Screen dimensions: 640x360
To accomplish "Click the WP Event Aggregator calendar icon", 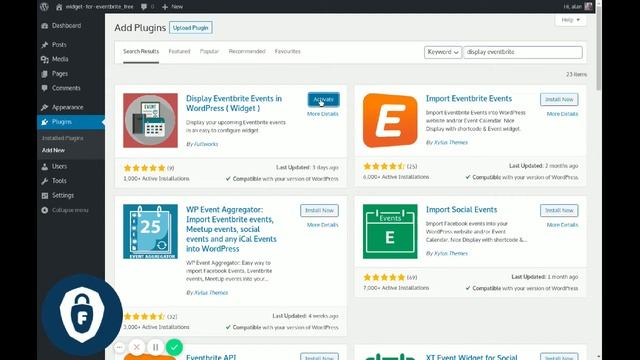I will click(150, 231).
